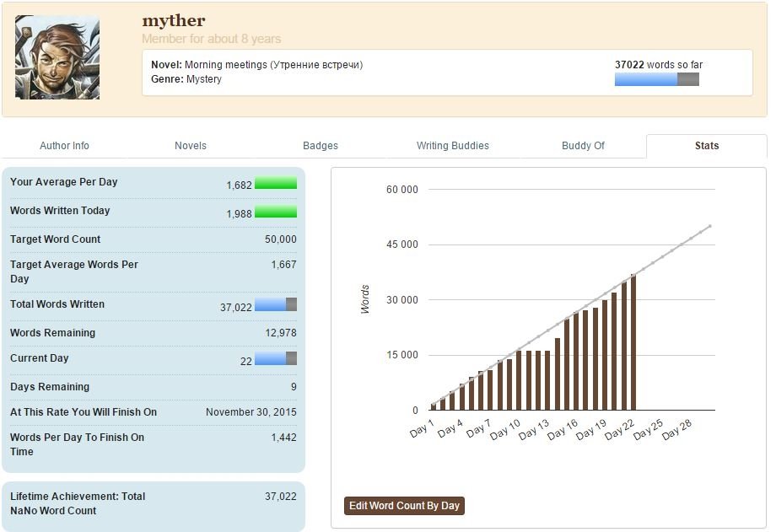Click the Current Day progress bar
The width and height of the screenshot is (776, 532).
276,359
